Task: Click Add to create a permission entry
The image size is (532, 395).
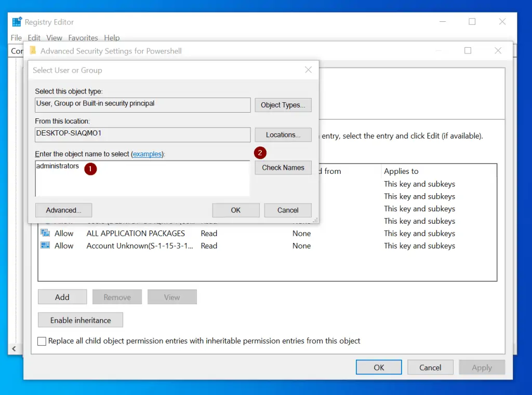Action: pyautogui.click(x=62, y=297)
